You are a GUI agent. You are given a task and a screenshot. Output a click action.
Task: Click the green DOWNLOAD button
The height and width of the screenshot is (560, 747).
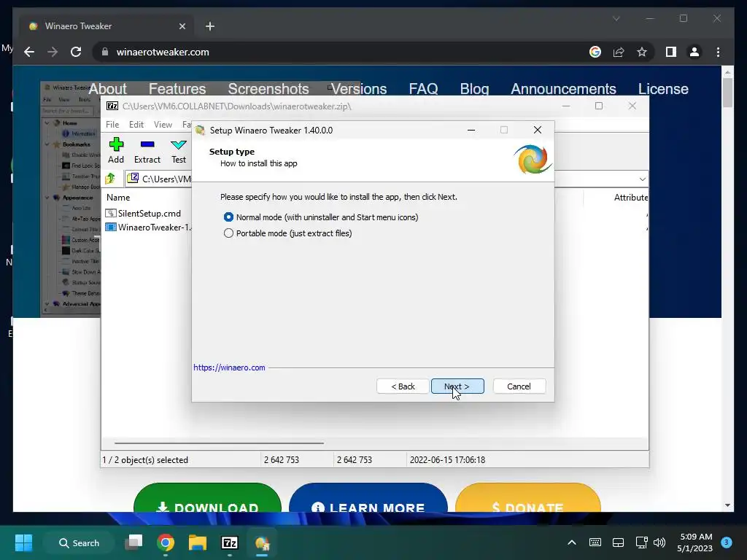point(207,499)
